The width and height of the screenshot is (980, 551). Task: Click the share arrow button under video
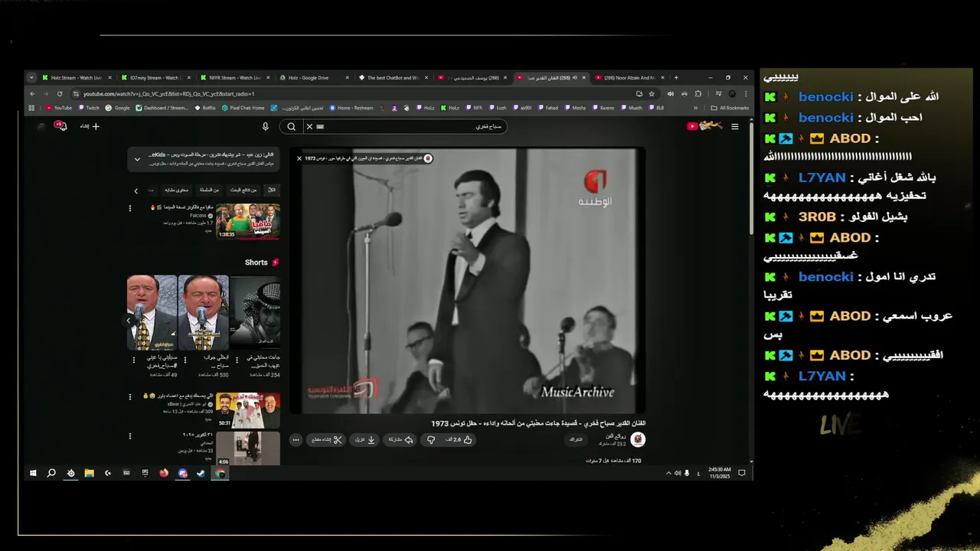pyautogui.click(x=400, y=439)
